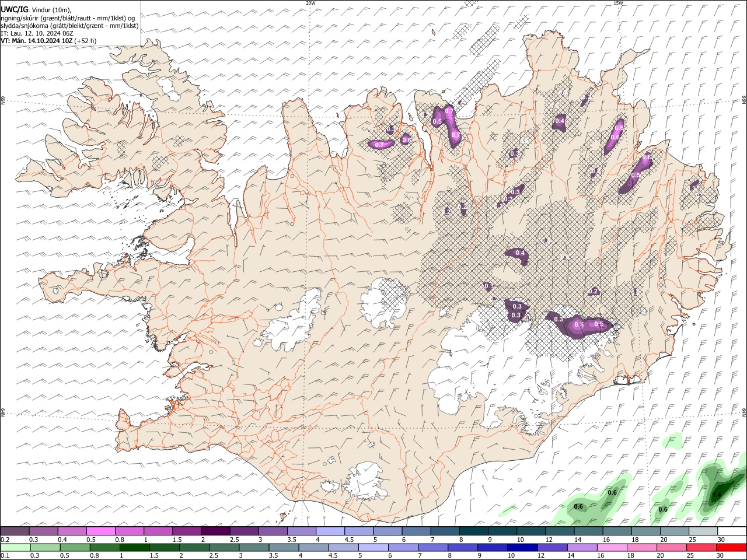Click the bright pink 0.5 swatch in top legend row

coord(101,531)
